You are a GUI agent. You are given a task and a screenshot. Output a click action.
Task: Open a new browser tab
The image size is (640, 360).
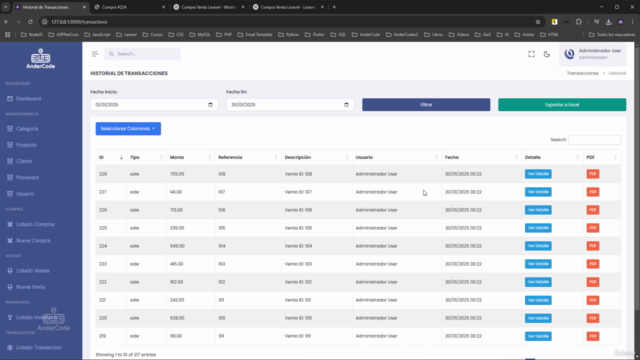[x=334, y=7]
